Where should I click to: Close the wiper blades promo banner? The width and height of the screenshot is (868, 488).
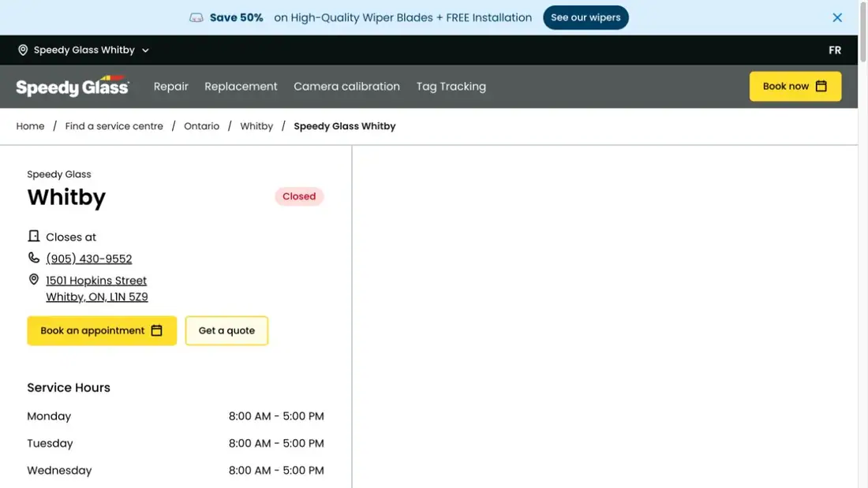click(x=837, y=17)
